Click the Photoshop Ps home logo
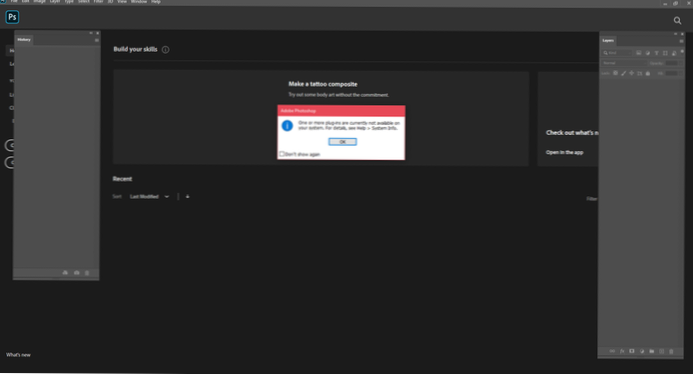Screen dimensions: 693x374 pos(12,17)
